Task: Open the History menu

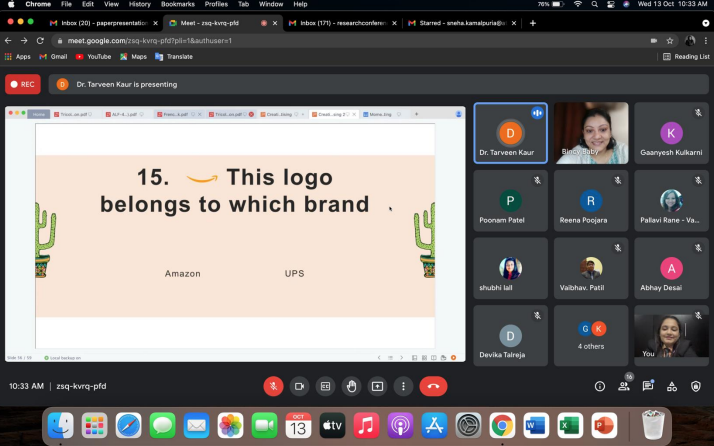Action: point(139,4)
